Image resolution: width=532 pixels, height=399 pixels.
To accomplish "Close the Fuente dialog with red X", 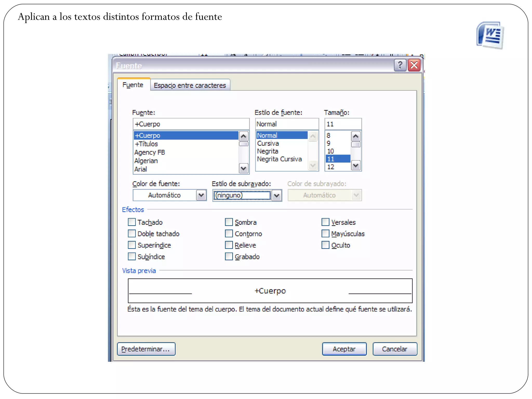I will tap(414, 65).
